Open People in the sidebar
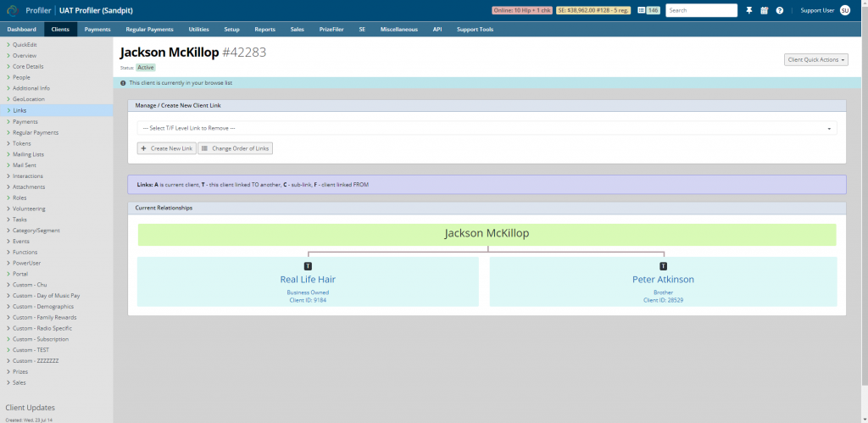 21,77
